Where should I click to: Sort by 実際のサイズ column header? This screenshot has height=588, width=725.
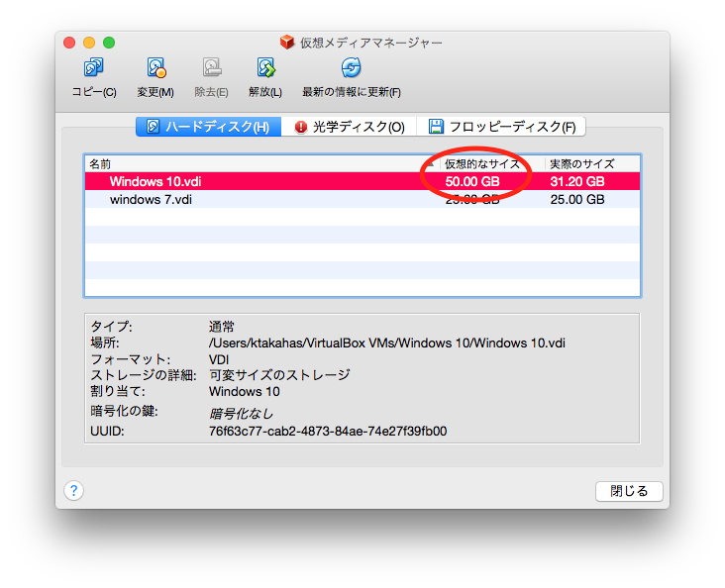coord(592,163)
